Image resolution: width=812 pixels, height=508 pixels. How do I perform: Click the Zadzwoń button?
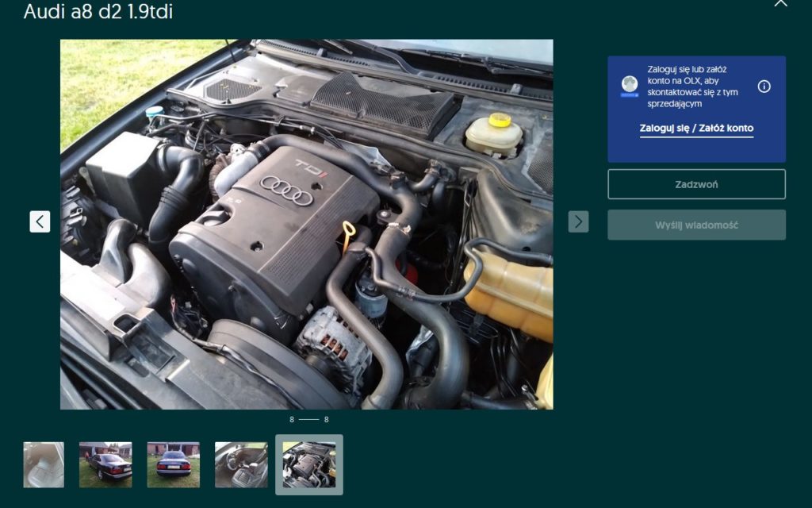coord(696,184)
